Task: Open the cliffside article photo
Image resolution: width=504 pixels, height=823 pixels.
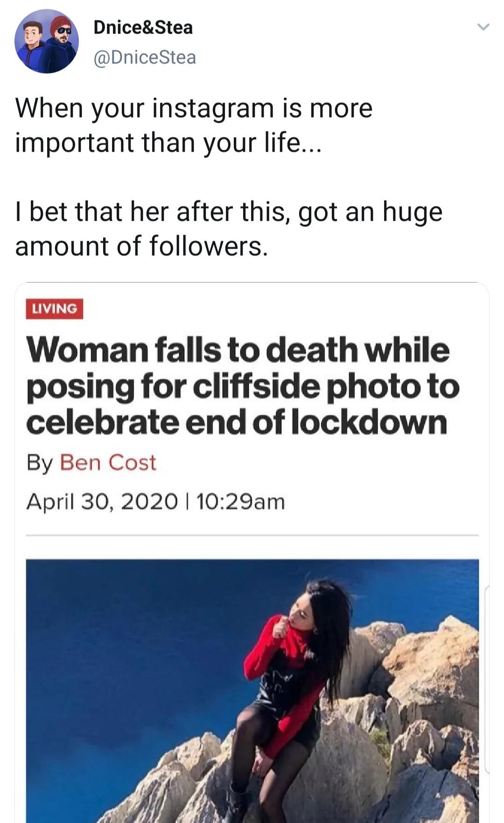Action: (252, 691)
